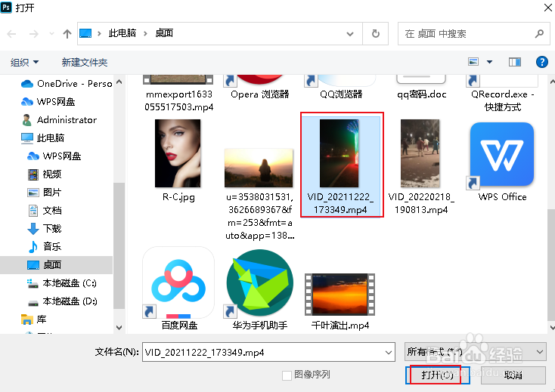555x392 pixels.
Task: Select 桌面 in the navigation pane
Action: (x=56, y=265)
